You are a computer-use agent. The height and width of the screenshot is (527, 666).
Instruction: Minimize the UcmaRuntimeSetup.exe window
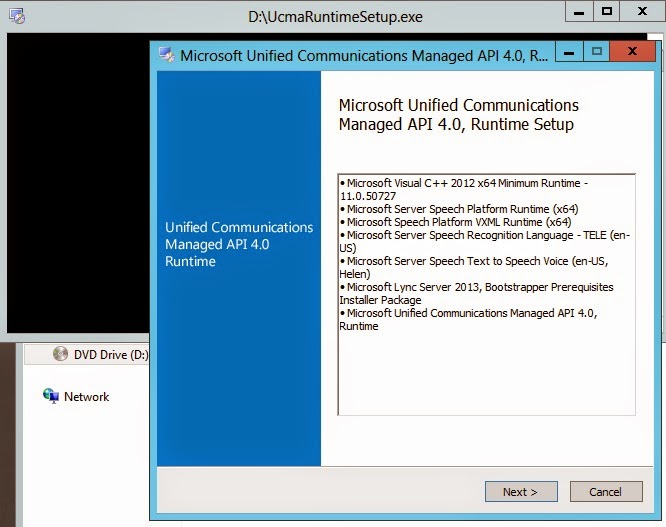click(x=579, y=12)
